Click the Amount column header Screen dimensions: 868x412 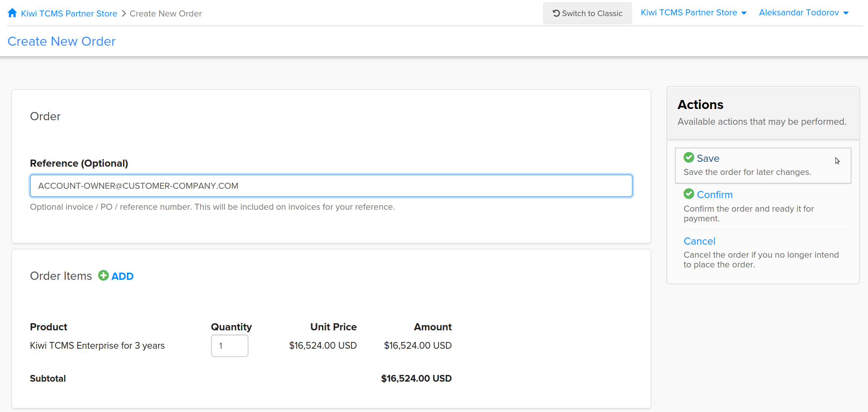(433, 327)
